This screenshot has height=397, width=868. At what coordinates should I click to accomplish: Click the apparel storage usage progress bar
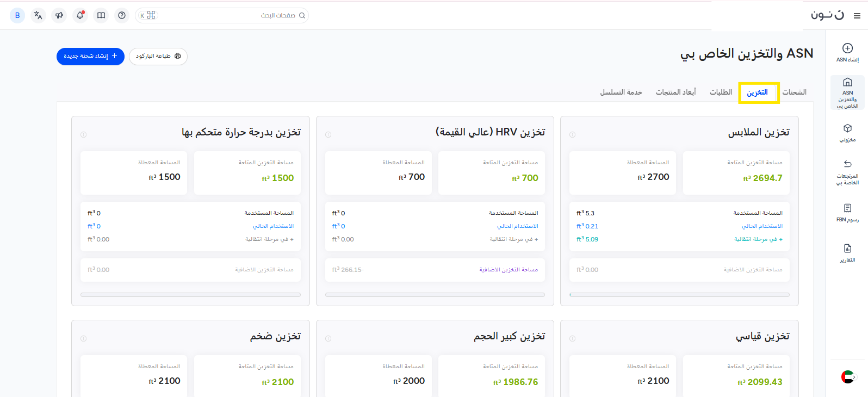coord(679,295)
